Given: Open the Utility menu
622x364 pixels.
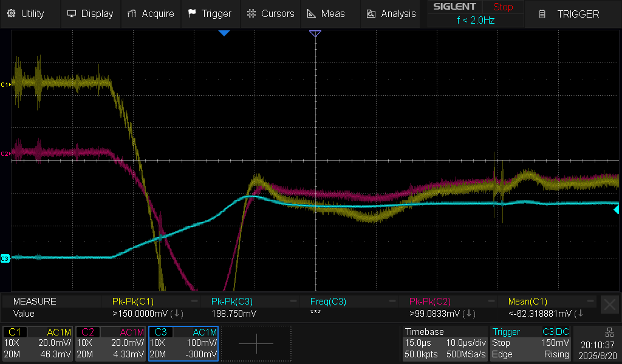Looking at the screenshot, I should click(26, 13).
